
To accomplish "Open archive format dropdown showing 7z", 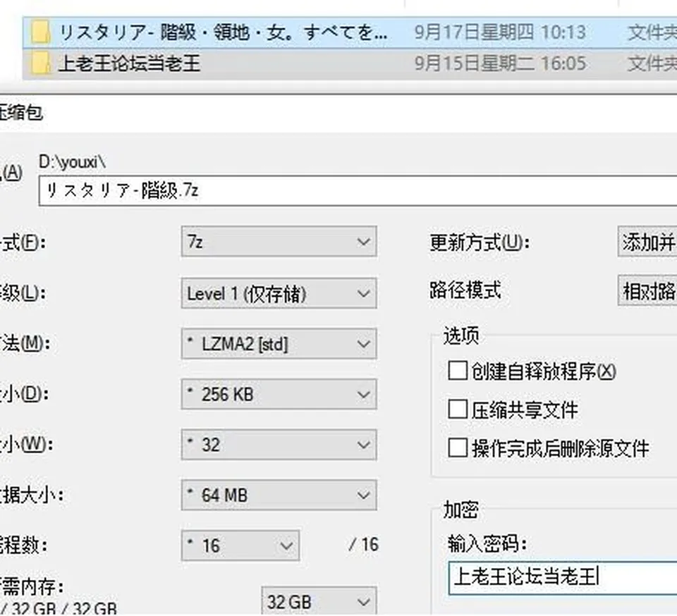I will tap(279, 241).
